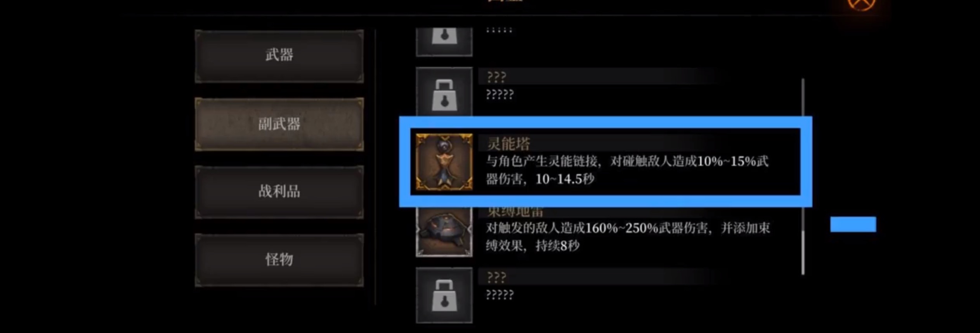Screen dimensions: 980x333
Task: Click the ????? text under the bottom locked entry
Action: point(500,295)
